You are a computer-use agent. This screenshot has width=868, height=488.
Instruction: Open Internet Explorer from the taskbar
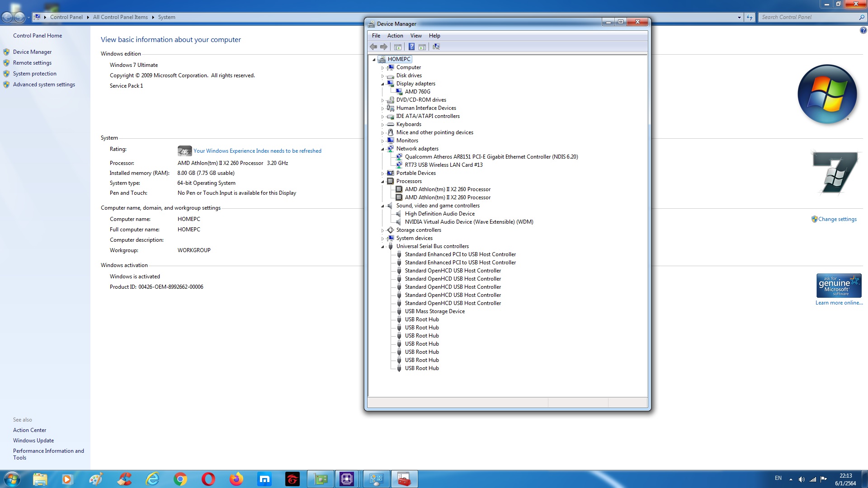pos(152,479)
